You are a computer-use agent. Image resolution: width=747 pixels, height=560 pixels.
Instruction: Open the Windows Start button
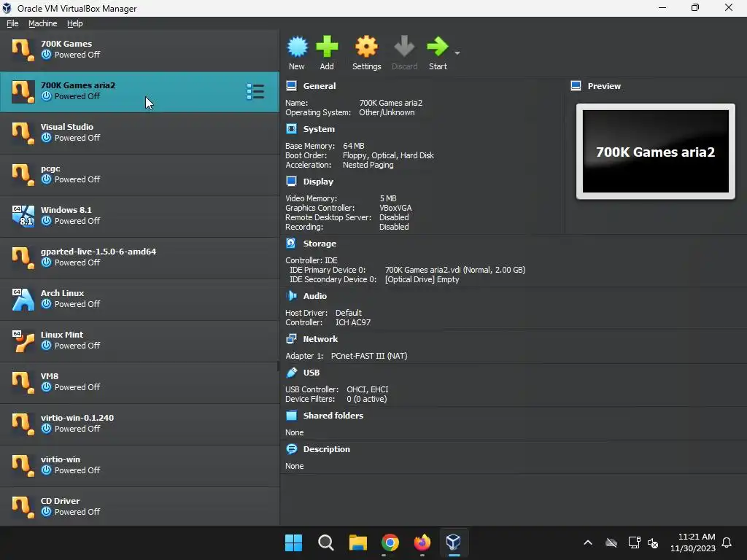[293, 542]
